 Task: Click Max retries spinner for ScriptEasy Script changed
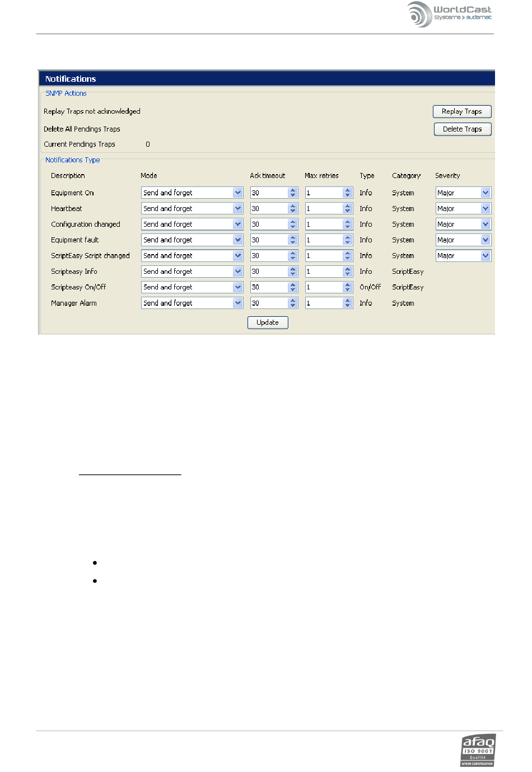point(348,255)
